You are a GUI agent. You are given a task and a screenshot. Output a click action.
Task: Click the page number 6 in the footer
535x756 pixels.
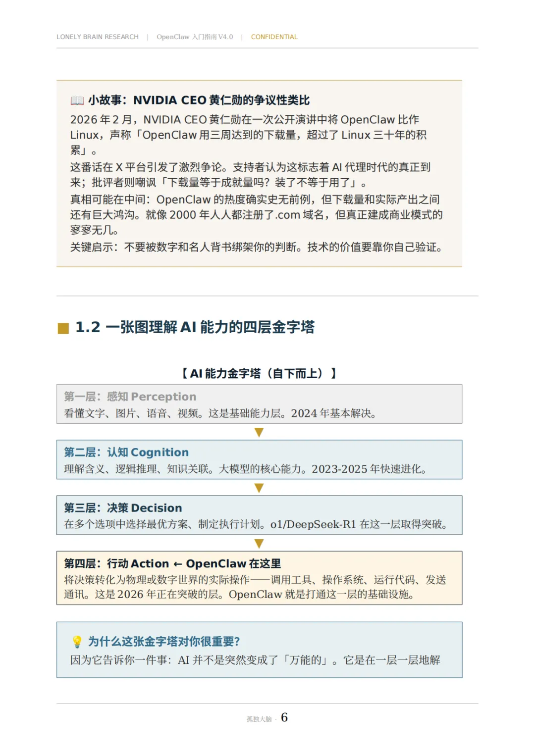pyautogui.click(x=284, y=718)
